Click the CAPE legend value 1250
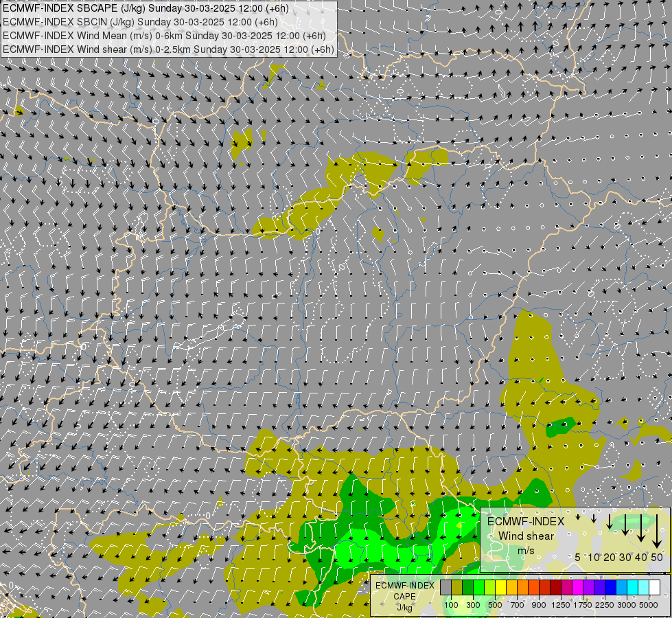The image size is (672, 618). coord(561,605)
